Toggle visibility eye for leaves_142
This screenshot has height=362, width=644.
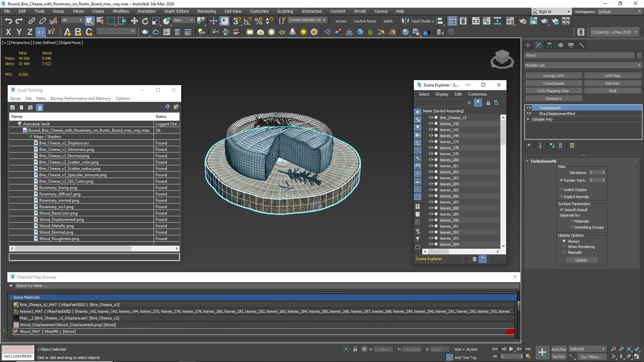coord(431,123)
